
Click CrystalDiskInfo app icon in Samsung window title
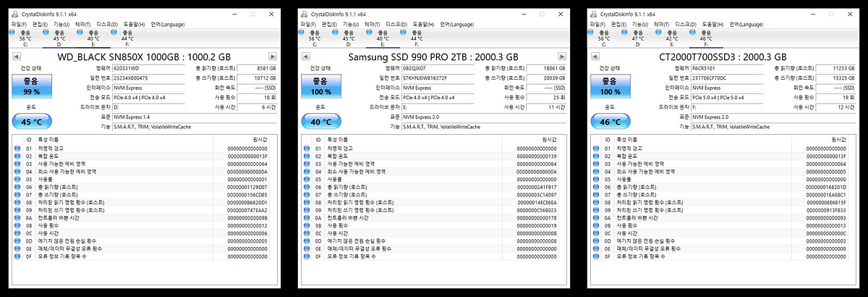305,14
